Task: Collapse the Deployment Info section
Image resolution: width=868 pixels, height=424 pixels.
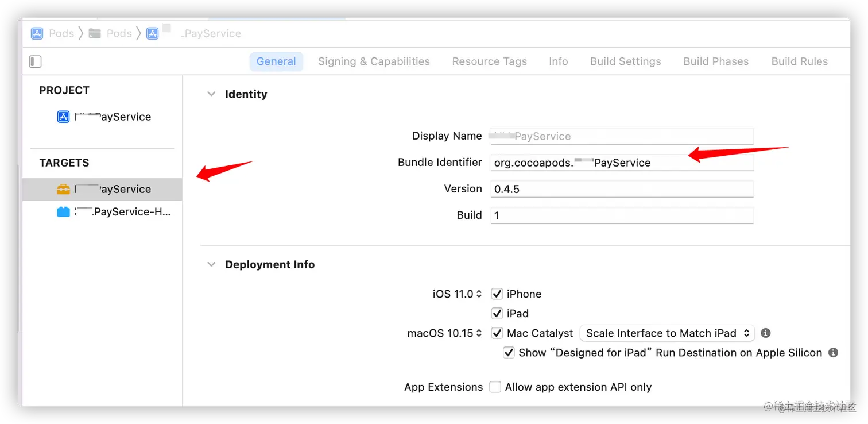Action: point(211,264)
